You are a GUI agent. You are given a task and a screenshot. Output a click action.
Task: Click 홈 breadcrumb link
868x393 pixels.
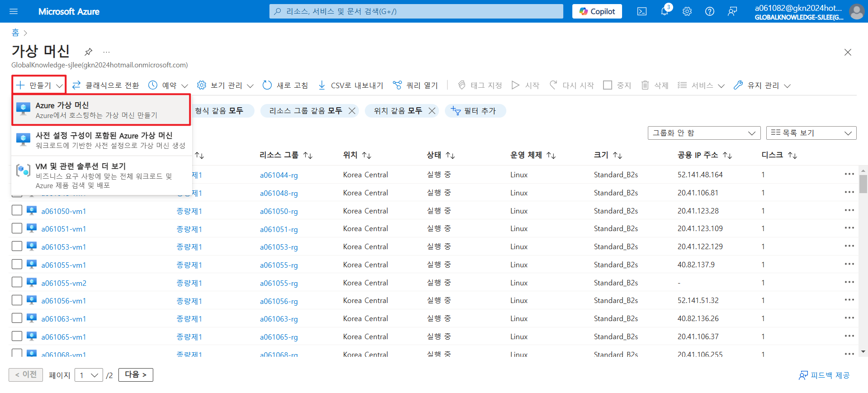tap(15, 33)
